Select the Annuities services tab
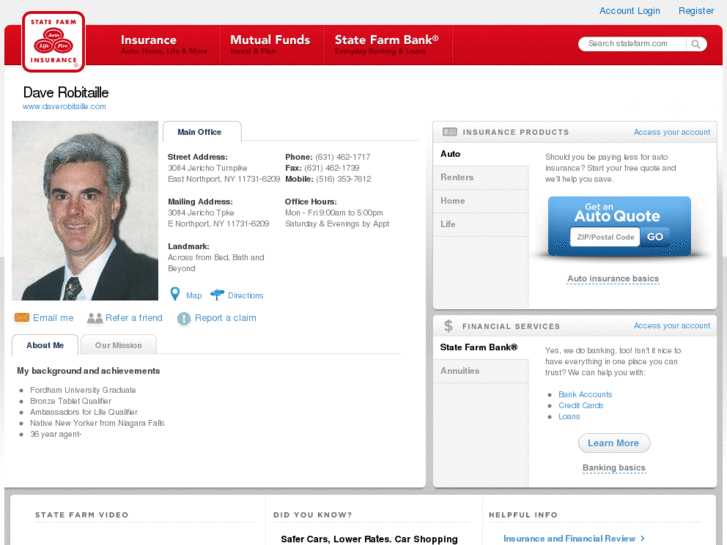Image resolution: width=727 pixels, height=545 pixels. [x=481, y=371]
